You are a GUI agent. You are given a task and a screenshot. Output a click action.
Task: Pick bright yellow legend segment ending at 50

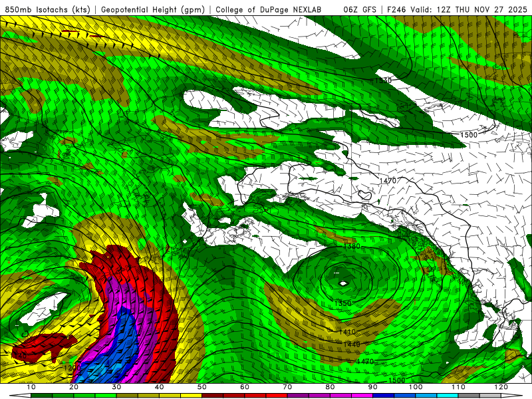tap(192, 396)
